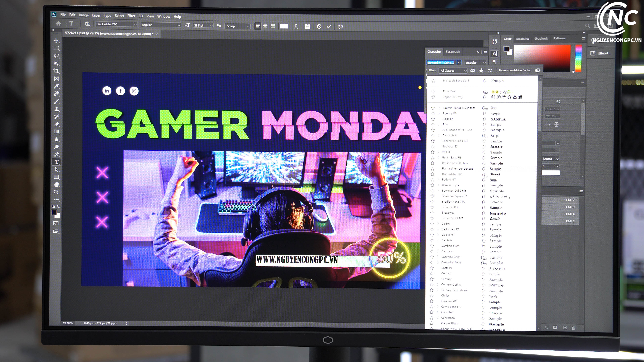Viewport: 644px width, 362px height.
Task: Commit text edits with the checkmark
Action: click(x=329, y=26)
